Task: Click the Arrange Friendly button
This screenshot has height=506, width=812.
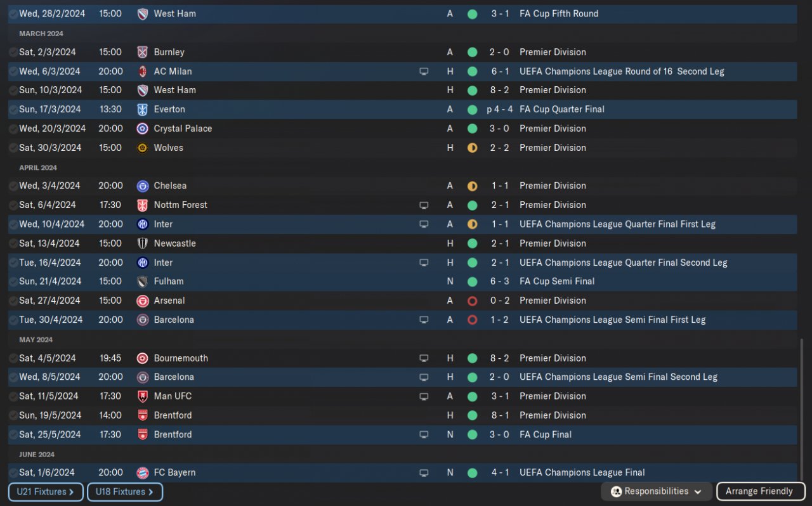Action: [759, 491]
